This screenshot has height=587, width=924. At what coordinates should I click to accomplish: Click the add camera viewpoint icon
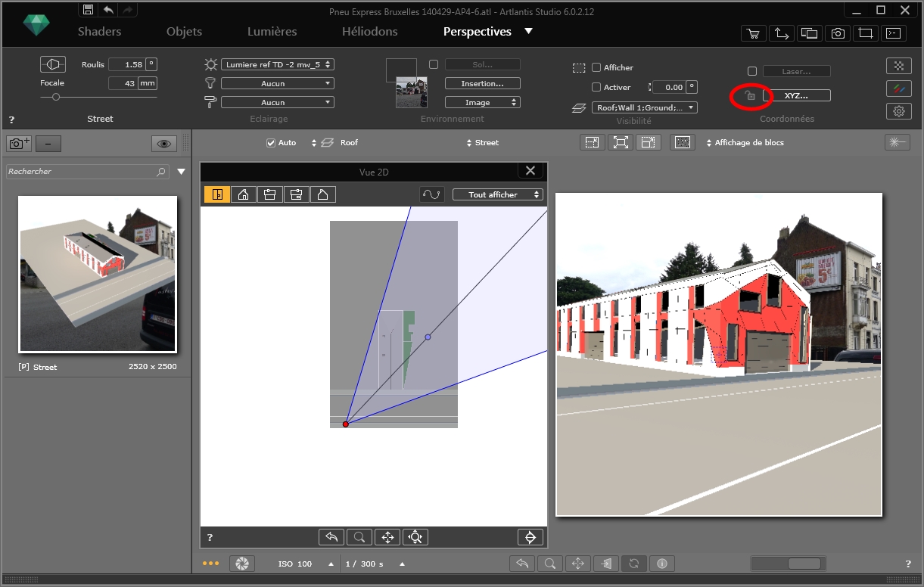(18, 143)
